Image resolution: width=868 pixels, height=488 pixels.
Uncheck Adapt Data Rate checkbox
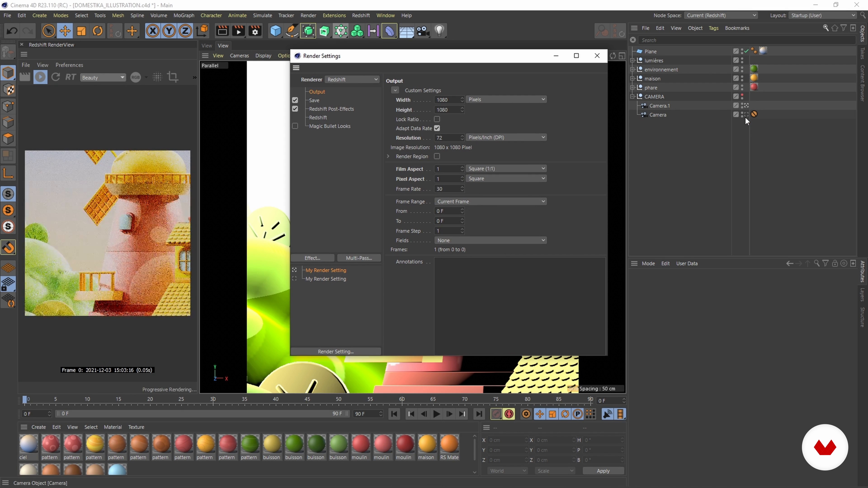[437, 128]
